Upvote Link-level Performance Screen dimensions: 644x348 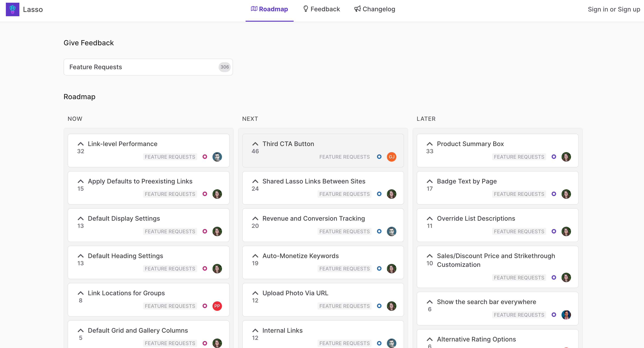pyautogui.click(x=80, y=144)
